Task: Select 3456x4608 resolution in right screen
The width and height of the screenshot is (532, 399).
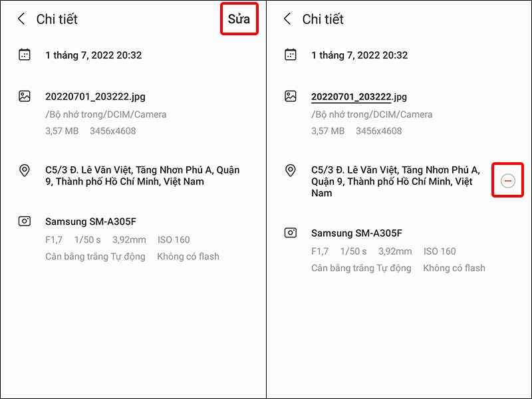Action: (379, 131)
